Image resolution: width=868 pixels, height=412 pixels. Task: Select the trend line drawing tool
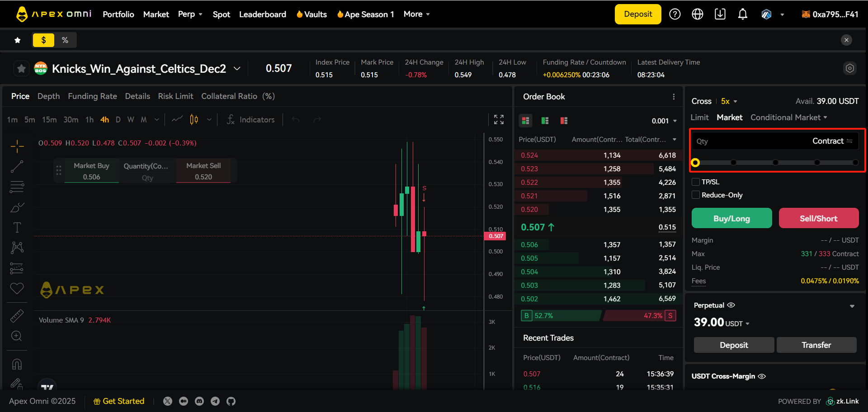point(17,167)
